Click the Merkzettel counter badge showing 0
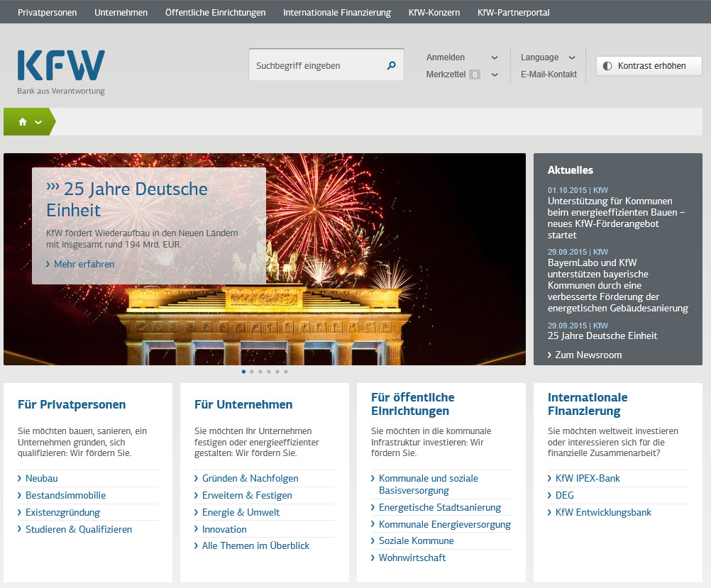711x588 pixels. (x=475, y=74)
